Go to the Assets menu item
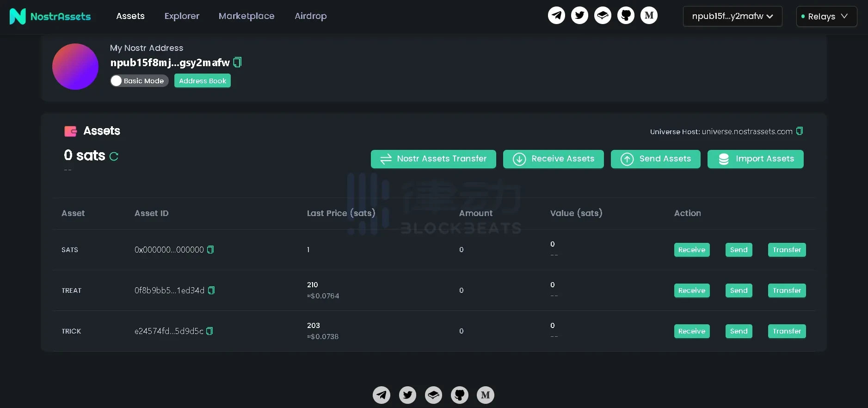The height and width of the screenshot is (408, 868). coord(130,16)
